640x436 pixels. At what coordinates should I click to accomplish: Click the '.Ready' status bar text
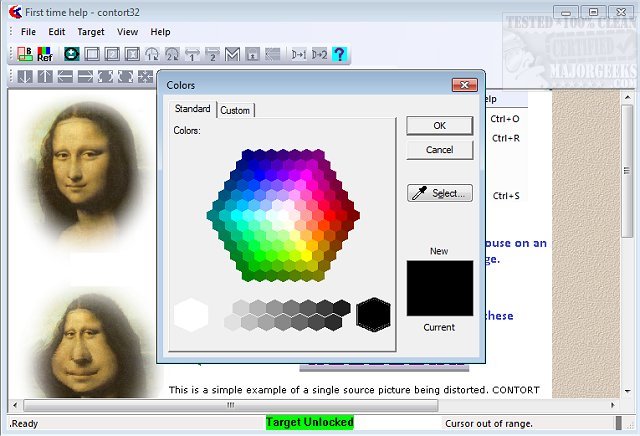[x=24, y=424]
